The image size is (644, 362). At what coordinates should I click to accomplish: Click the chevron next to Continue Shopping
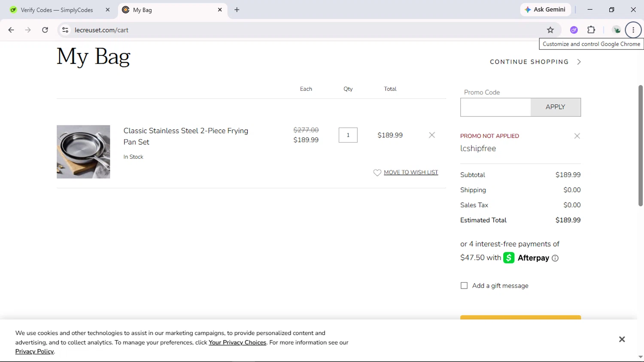pos(579,62)
